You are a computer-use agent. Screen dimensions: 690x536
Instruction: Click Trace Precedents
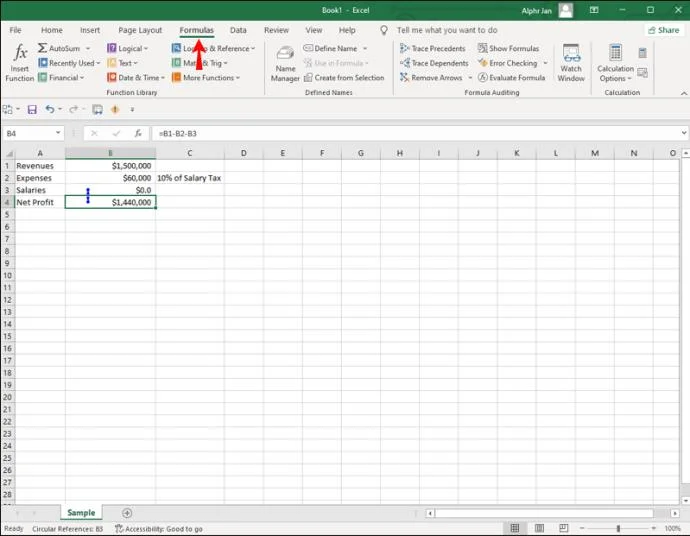[433, 48]
